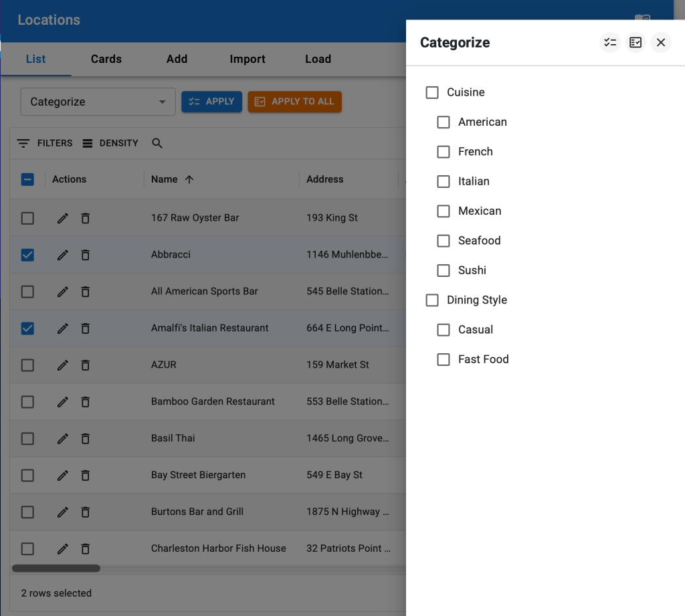Delete the Abbracci row
Screen dimensions: 685x616
click(86, 255)
